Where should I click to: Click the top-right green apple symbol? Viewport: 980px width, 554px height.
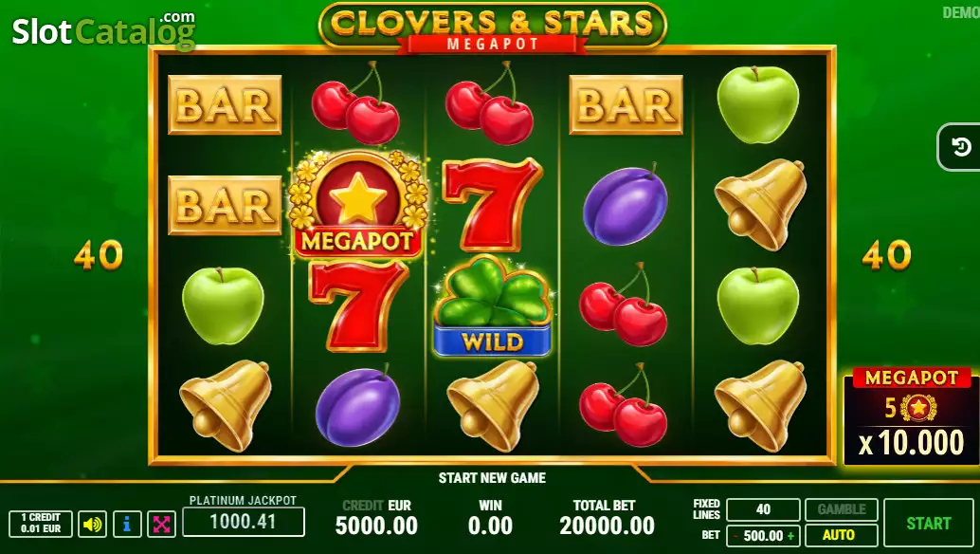click(757, 104)
